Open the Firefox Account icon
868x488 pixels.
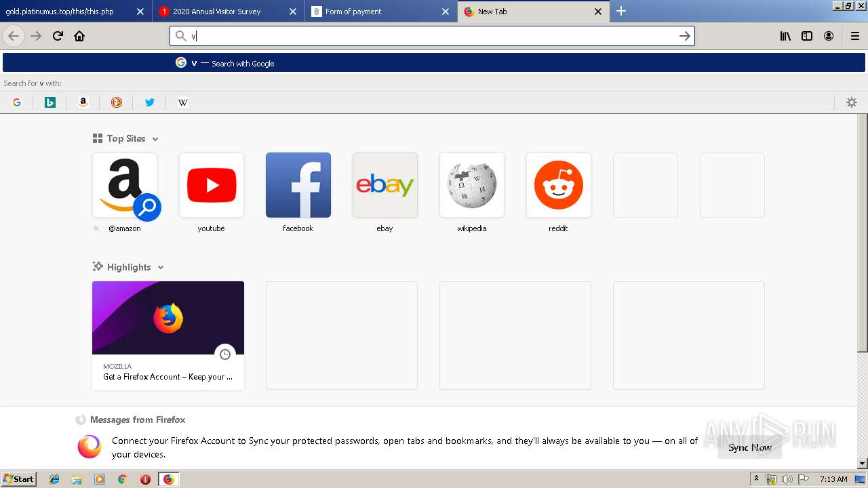(829, 36)
